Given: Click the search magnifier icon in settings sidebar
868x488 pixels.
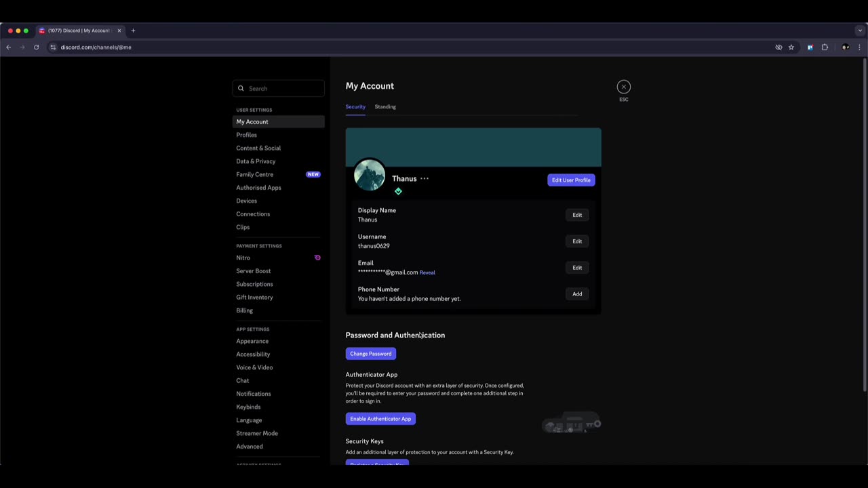Looking at the screenshot, I should point(241,88).
